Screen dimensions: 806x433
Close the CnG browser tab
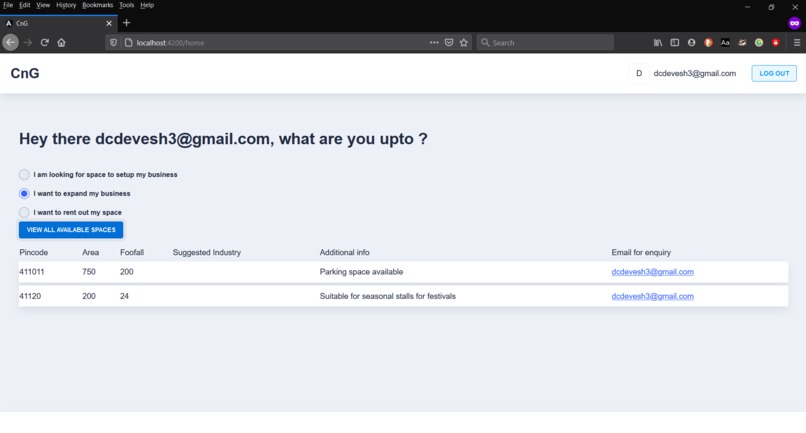109,23
